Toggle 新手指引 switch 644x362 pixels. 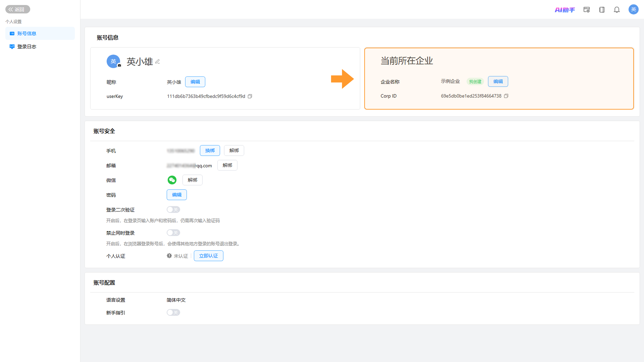tap(173, 312)
